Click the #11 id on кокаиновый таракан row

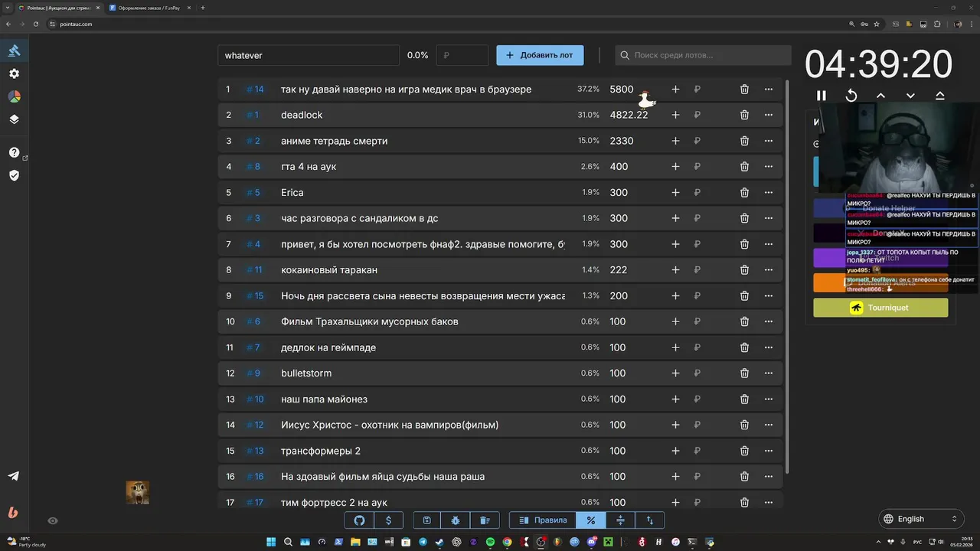click(x=254, y=269)
